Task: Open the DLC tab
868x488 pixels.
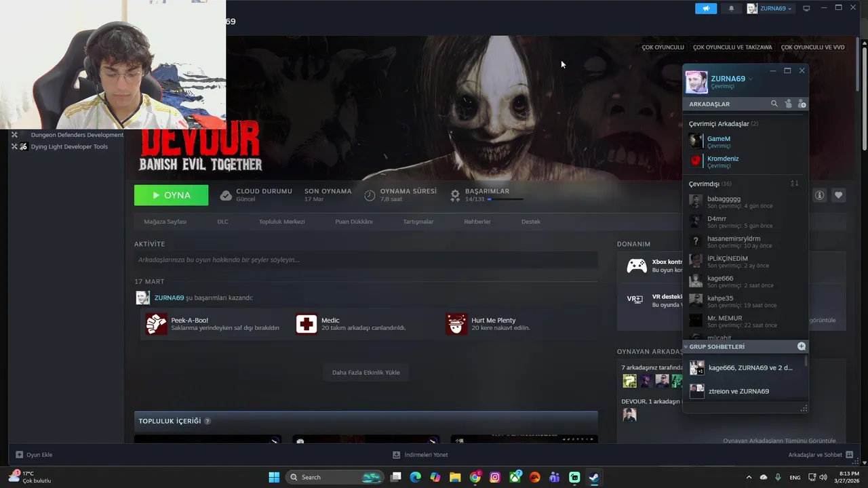Action: point(222,222)
